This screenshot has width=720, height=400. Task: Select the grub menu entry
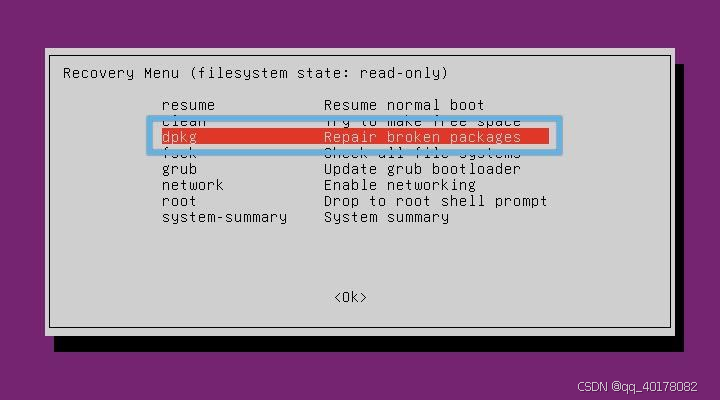pyautogui.click(x=180, y=169)
